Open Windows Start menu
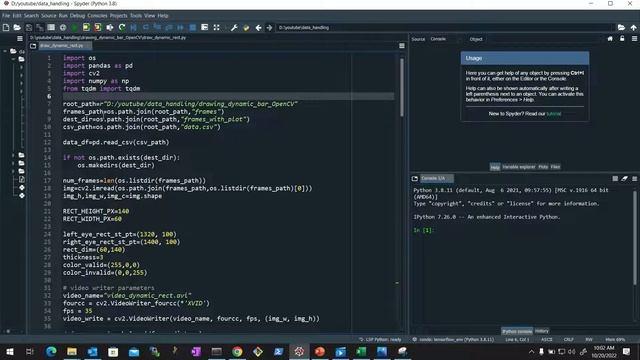This screenshot has width=640, height=360. pyautogui.click(x=9, y=351)
